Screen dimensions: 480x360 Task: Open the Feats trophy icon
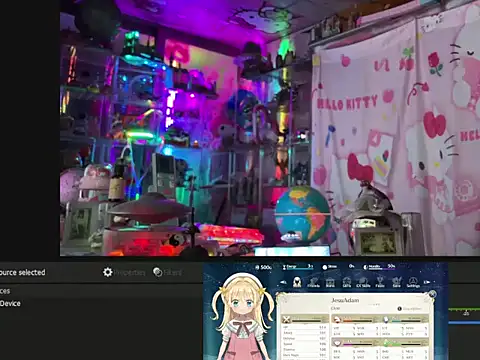click(380, 282)
